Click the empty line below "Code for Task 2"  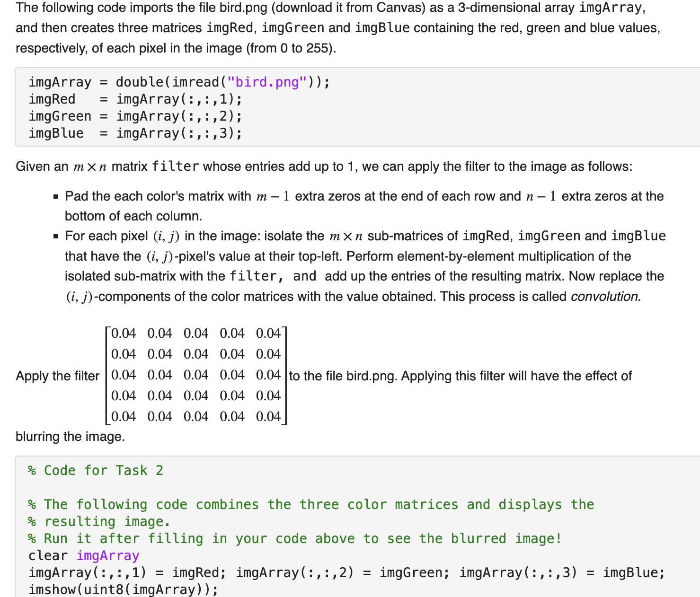coord(331,488)
